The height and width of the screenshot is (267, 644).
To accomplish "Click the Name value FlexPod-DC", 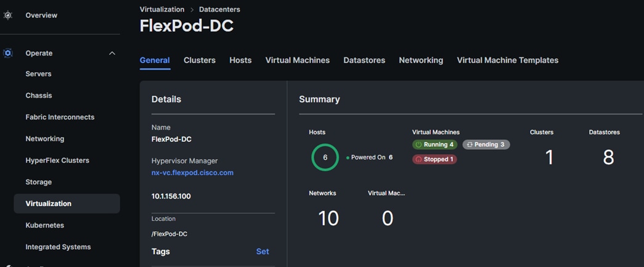I will click(171, 139).
